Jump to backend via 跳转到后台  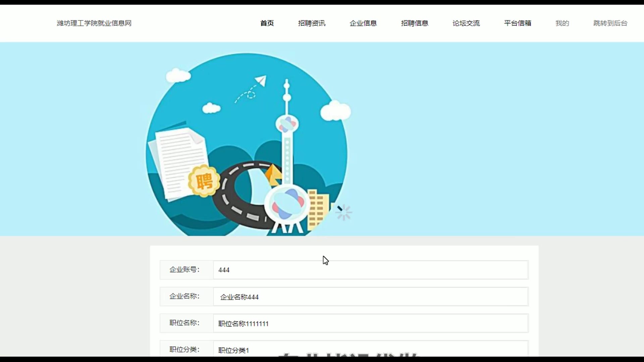610,23
